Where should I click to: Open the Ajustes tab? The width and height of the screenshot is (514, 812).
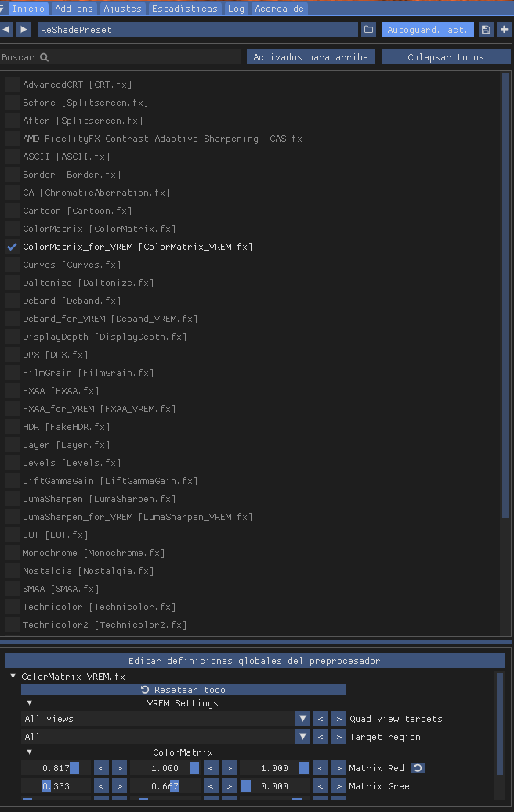coord(122,9)
